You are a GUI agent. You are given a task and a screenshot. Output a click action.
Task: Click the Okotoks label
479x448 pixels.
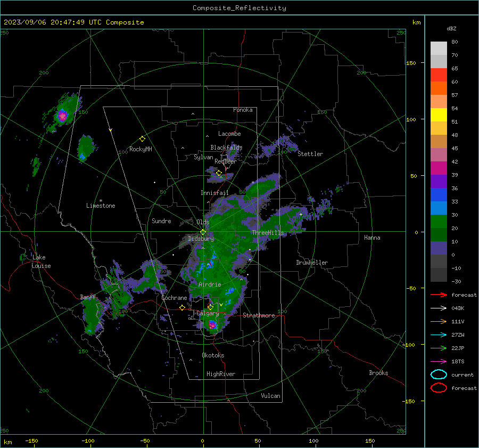click(213, 355)
